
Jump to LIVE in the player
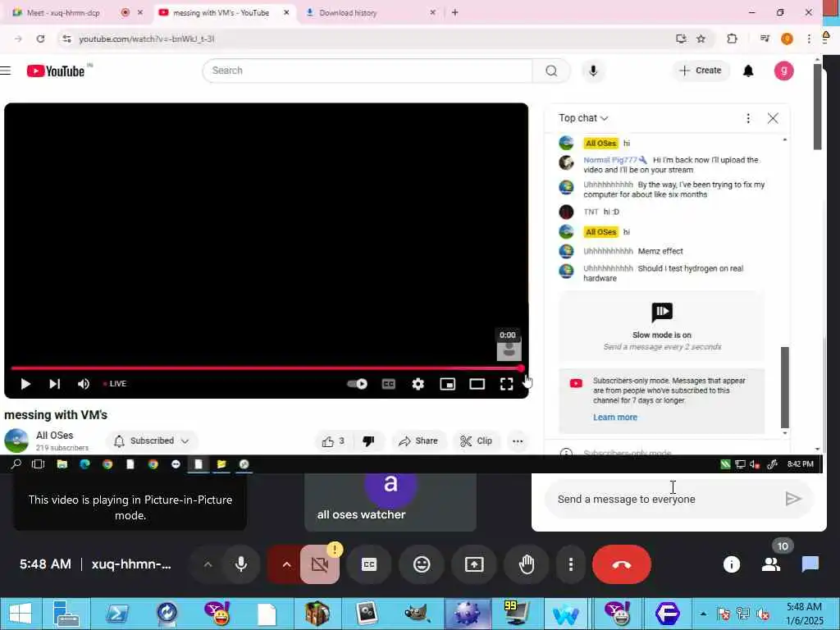115,384
